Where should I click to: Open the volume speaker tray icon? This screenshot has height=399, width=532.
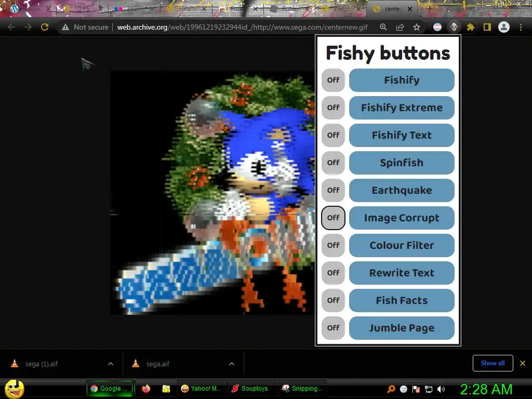point(441,389)
